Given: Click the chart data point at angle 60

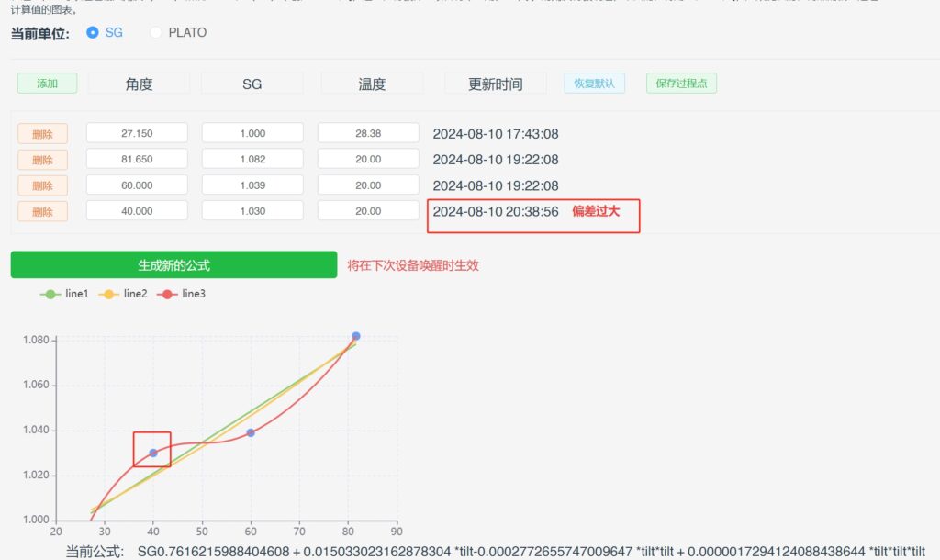Looking at the screenshot, I should tap(251, 432).
